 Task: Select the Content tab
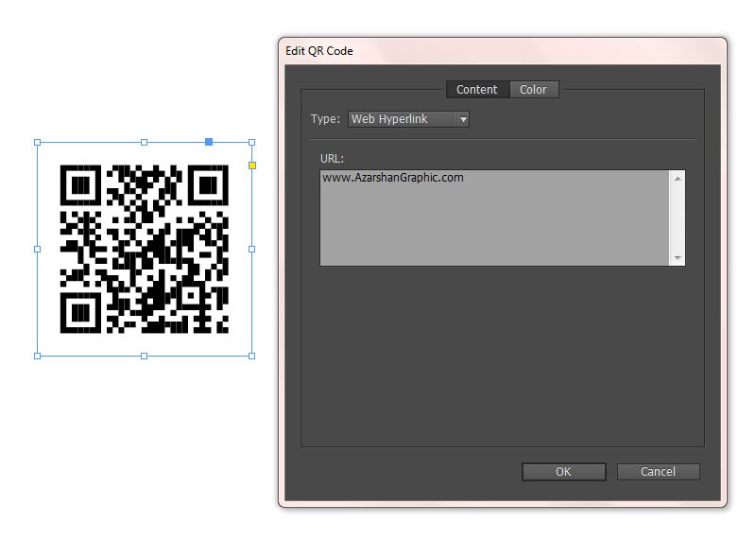pos(476,90)
